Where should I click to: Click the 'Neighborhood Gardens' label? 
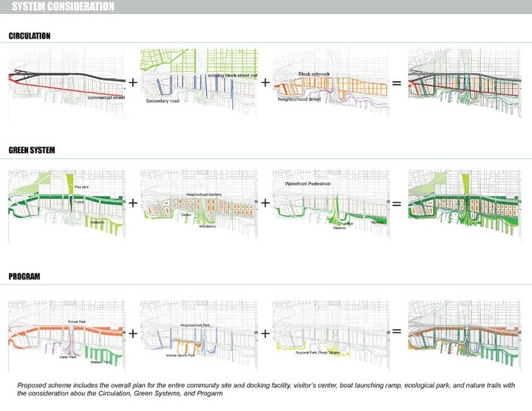[x=204, y=194]
